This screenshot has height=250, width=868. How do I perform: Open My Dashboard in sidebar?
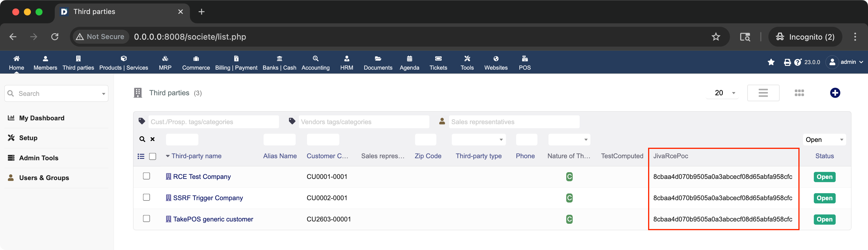[x=41, y=118]
